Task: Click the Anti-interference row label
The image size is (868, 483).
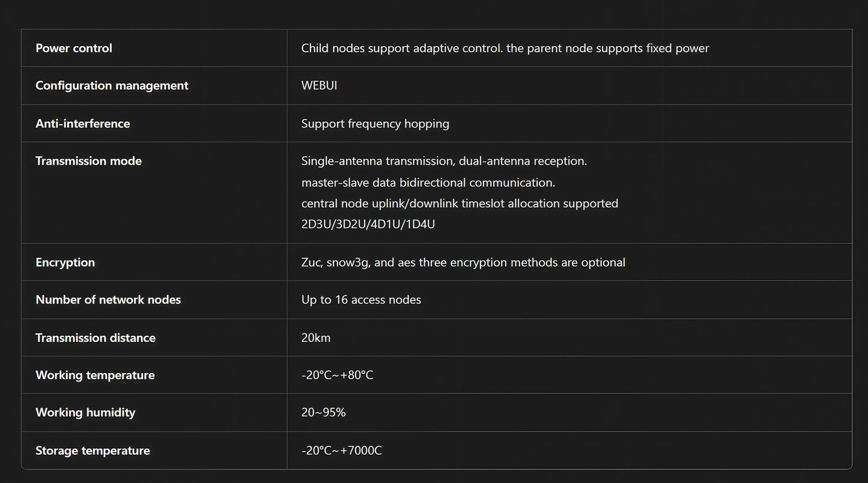Action: [83, 123]
